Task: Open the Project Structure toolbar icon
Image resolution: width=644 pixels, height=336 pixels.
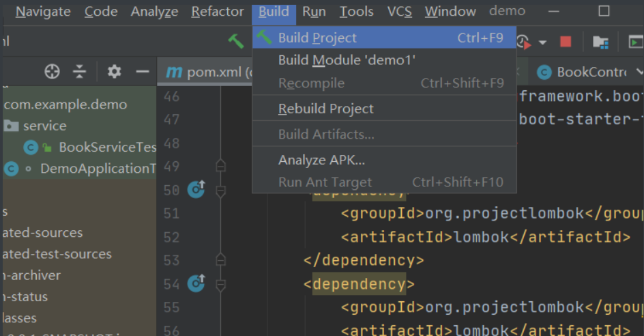Action: pos(600,42)
